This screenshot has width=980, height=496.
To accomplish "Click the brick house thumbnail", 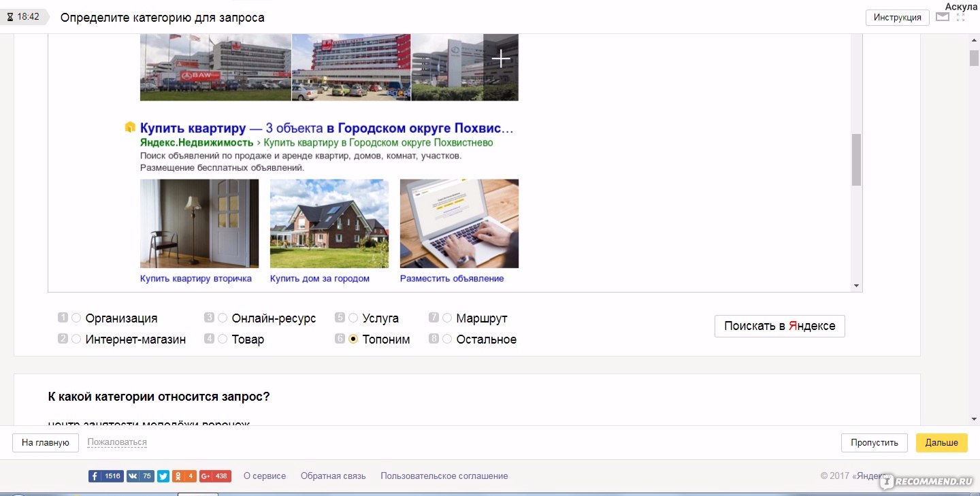I will [x=329, y=224].
